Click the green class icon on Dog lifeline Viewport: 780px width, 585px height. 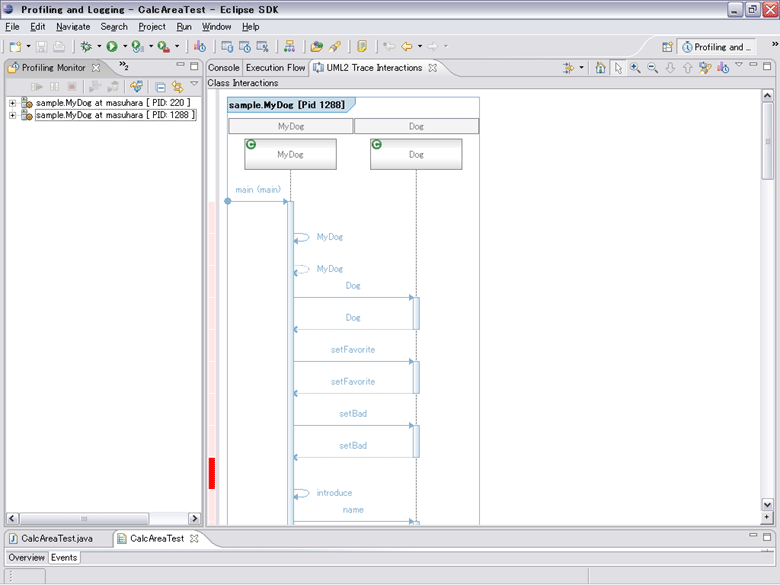pyautogui.click(x=377, y=144)
